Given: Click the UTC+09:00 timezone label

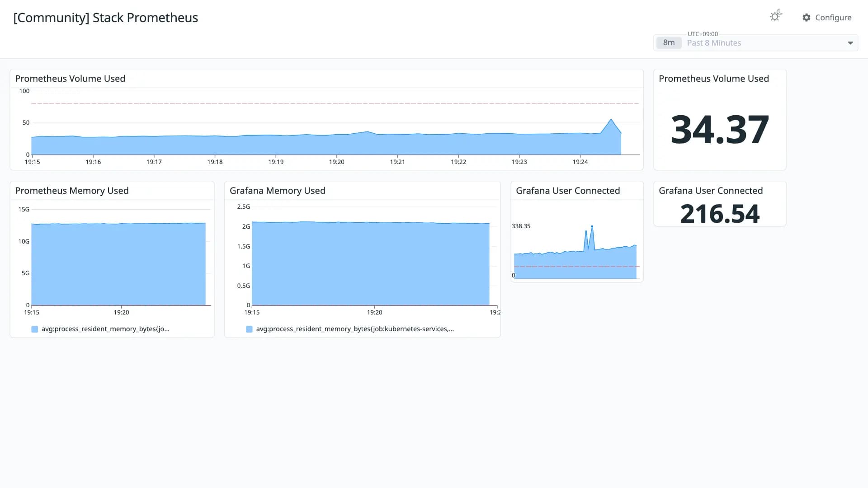Looking at the screenshot, I should coord(703,34).
